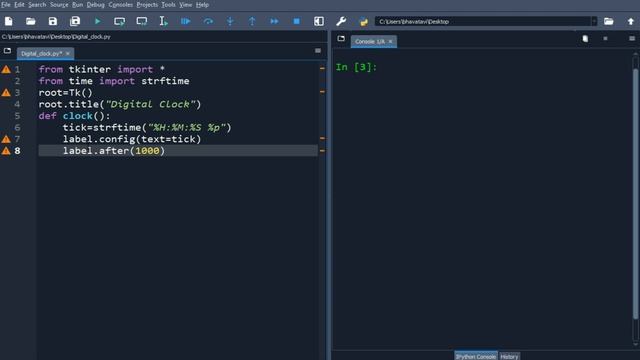Image resolution: width=640 pixels, height=360 pixels.
Task: Click the "Digital Clock" string on line 4
Action: click(x=151, y=104)
